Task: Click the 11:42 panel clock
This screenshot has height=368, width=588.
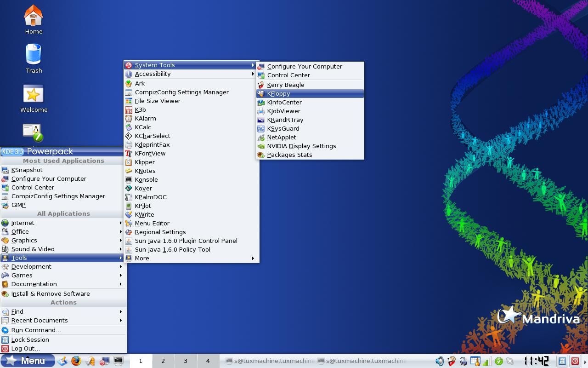Action: (x=537, y=361)
